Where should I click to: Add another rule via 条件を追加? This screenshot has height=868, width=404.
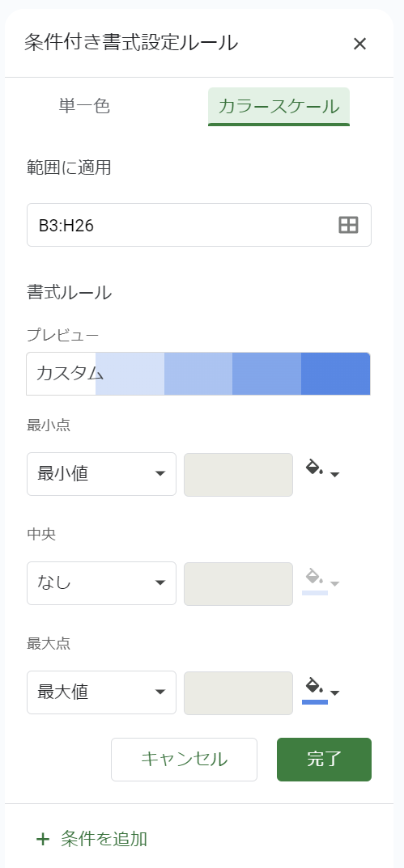pyautogui.click(x=92, y=839)
